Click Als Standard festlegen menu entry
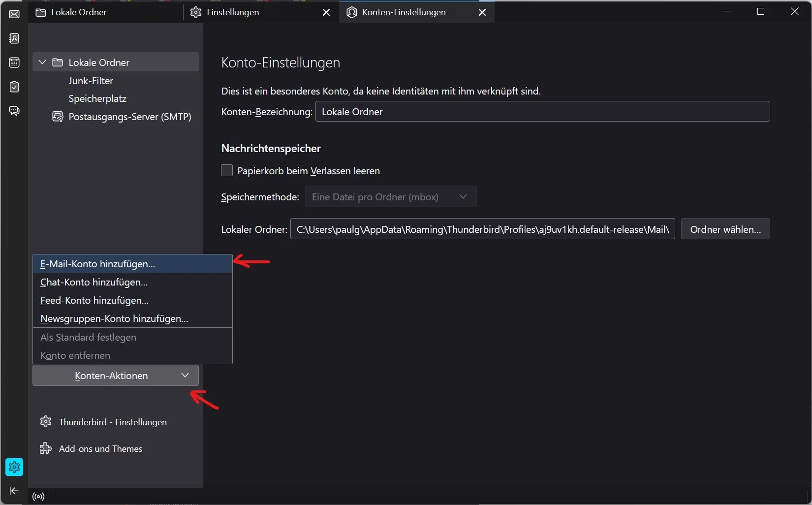Image resolution: width=812 pixels, height=505 pixels. click(132, 337)
